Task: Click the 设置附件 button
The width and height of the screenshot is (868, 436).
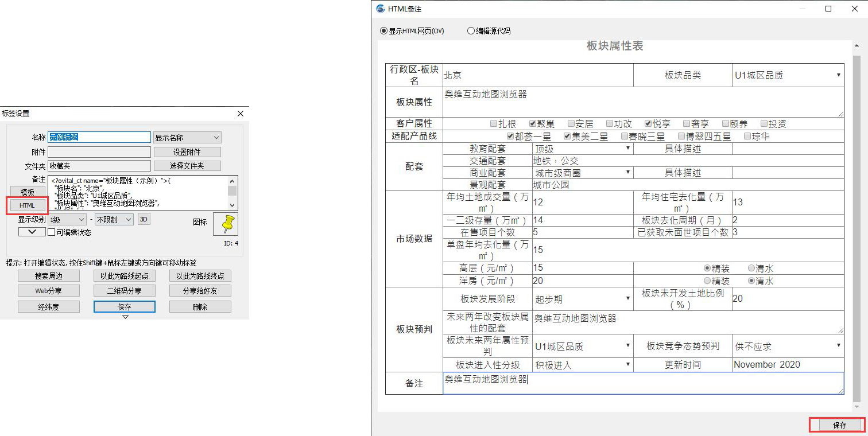Action: tap(187, 152)
